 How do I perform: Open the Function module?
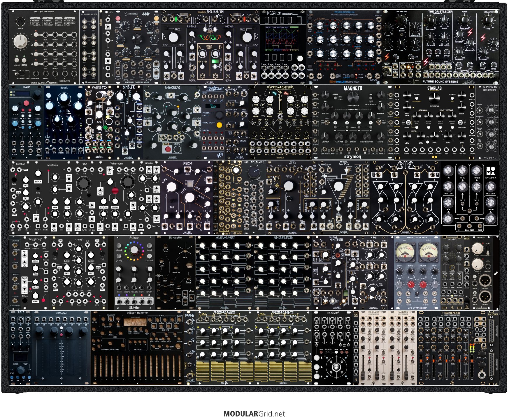pyautogui.click(x=21, y=197)
